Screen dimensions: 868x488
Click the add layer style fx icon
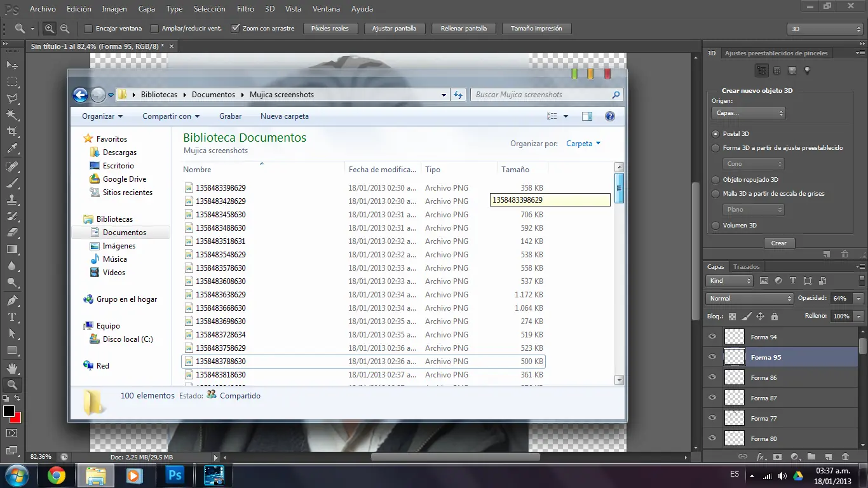click(x=761, y=457)
